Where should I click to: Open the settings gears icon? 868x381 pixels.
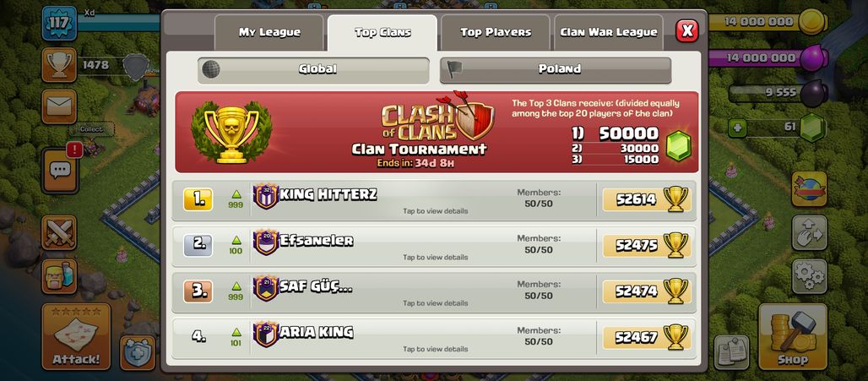tap(810, 275)
